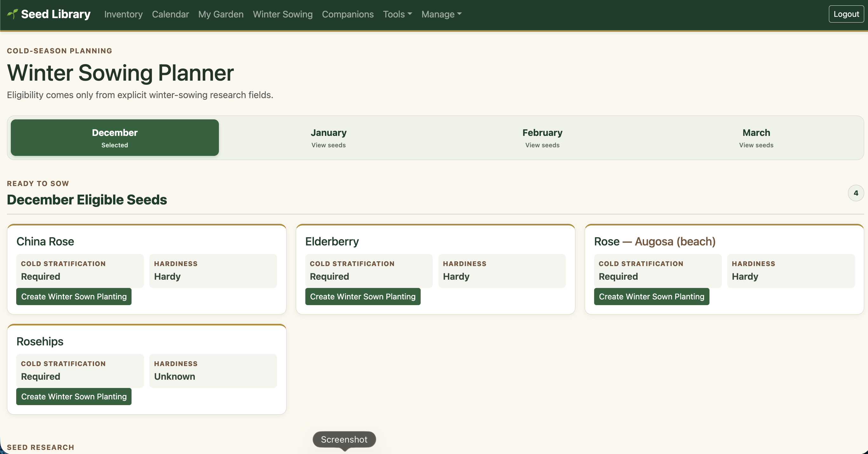Switch to the February month tab

(x=543, y=138)
